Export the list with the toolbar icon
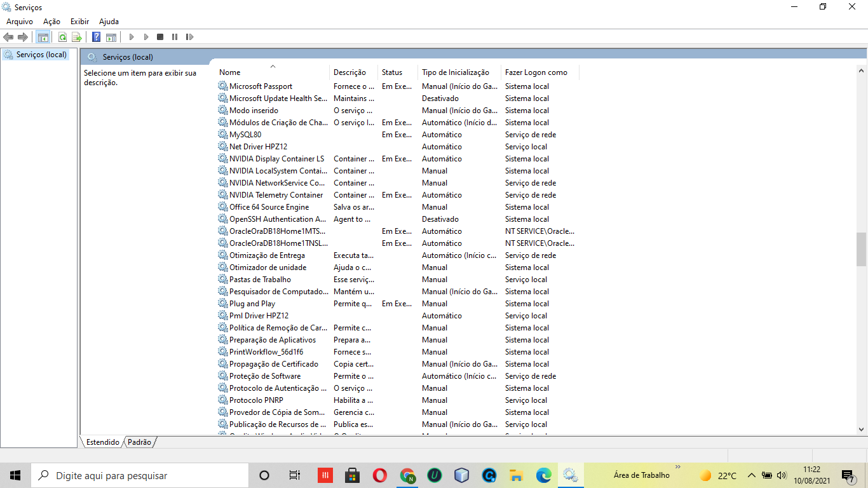868x488 pixels. [77, 37]
